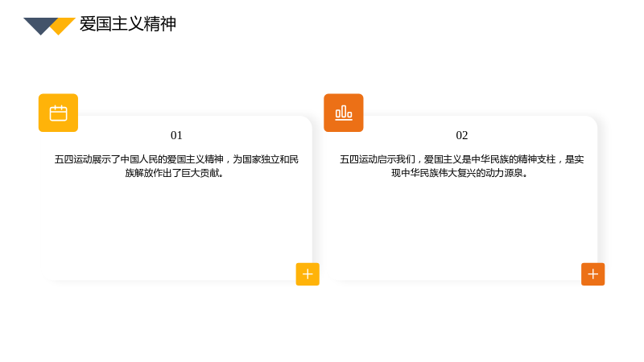Click the phrase 爱国主义是中华民族的精神支柱
644x362 pixels.
489,159
